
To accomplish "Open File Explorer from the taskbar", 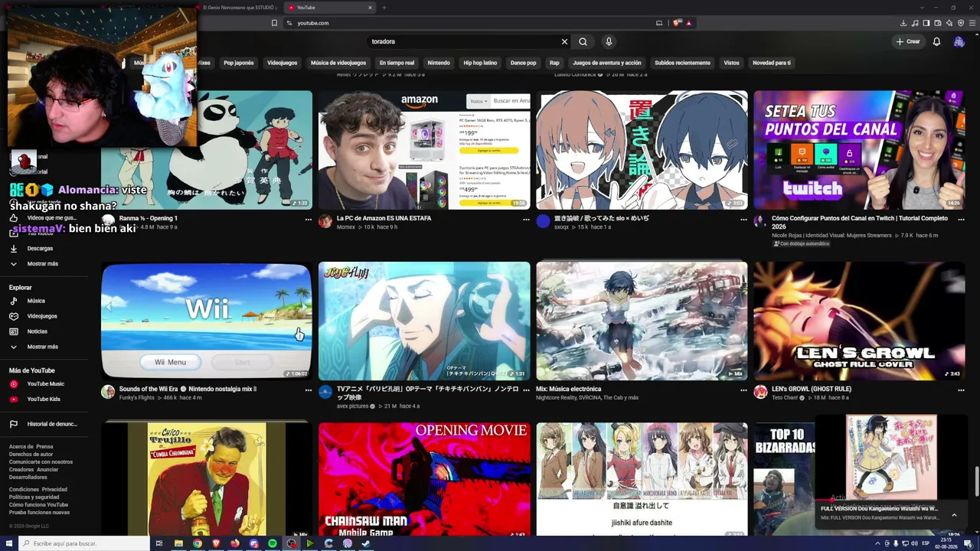I will [178, 543].
